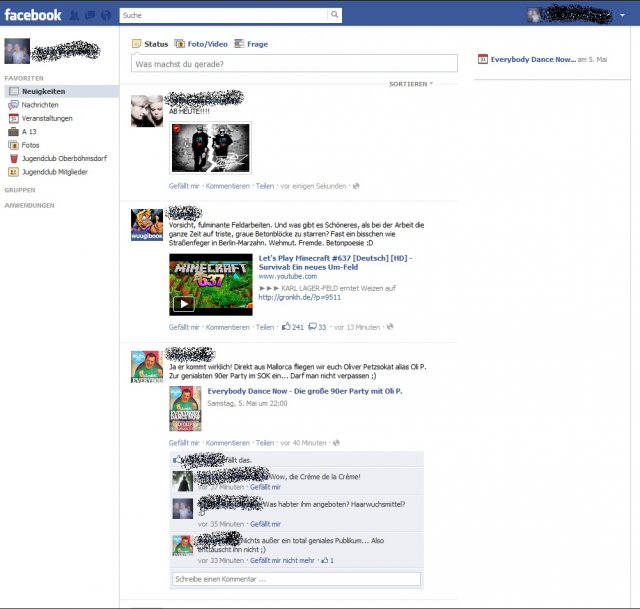Open Let's Play Minecraft #637 title link
640x609 pixels.
click(336, 262)
